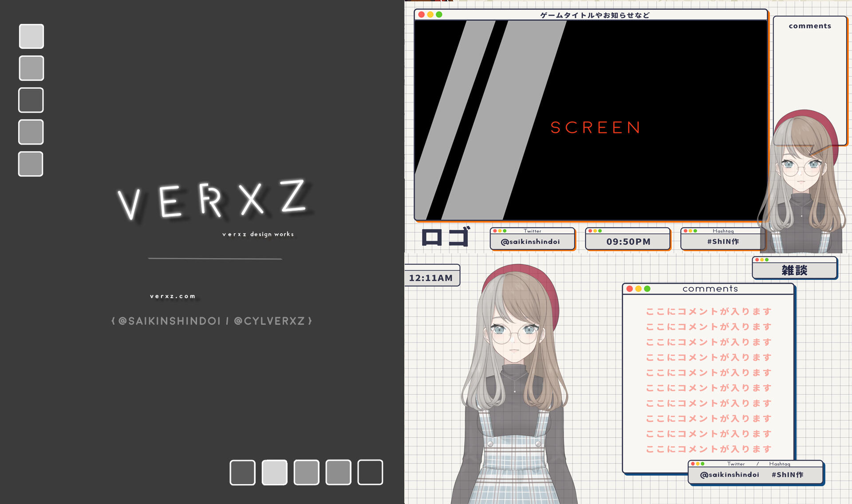Click the green dot on the 09:50PM widget
Screen dimensions: 852x504
pos(600,231)
